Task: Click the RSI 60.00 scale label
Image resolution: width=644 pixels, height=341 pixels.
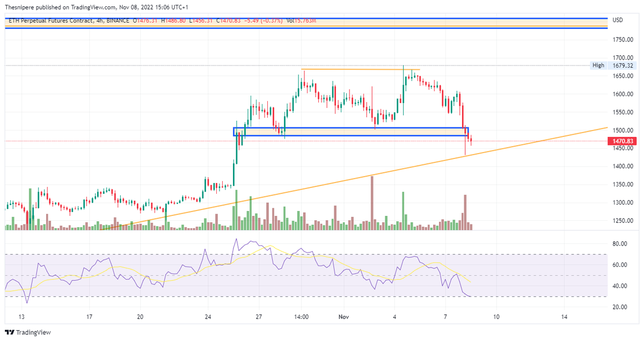Action: coord(620,265)
